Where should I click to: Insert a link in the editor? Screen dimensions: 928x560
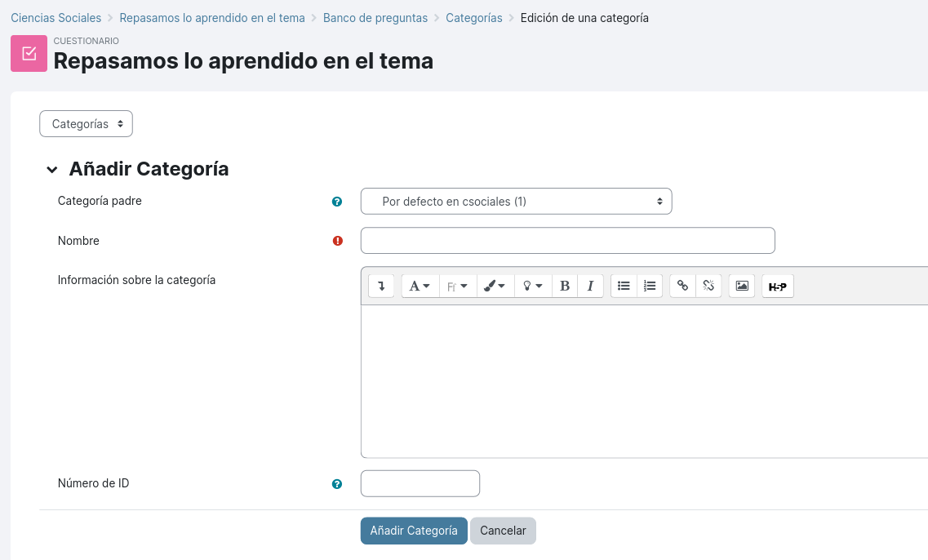tap(682, 286)
